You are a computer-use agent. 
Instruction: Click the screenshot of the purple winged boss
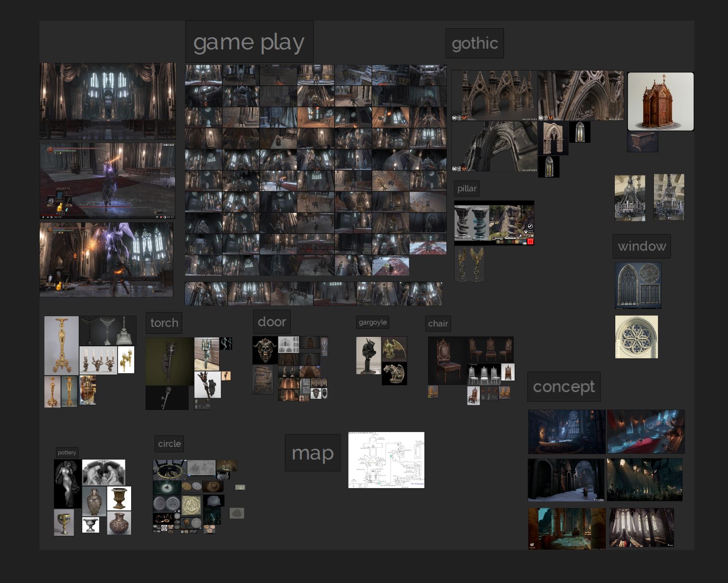point(106,260)
